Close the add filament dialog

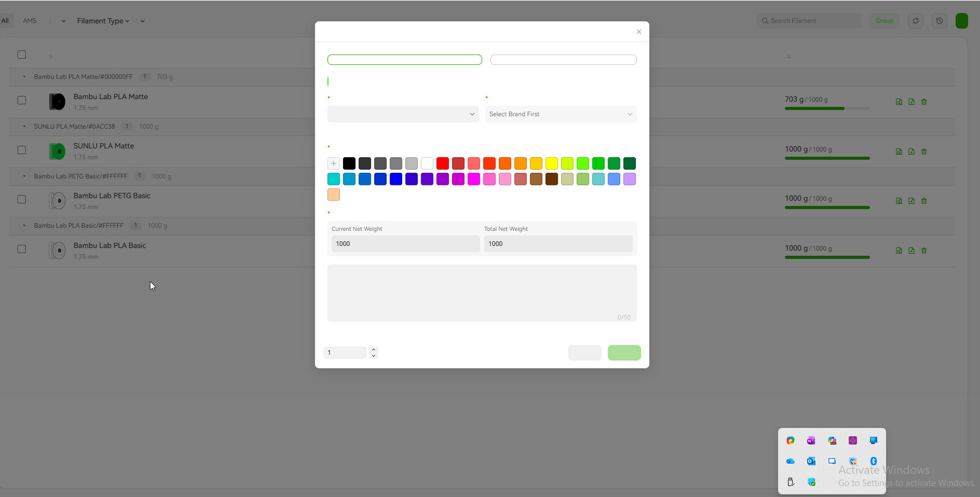click(639, 32)
